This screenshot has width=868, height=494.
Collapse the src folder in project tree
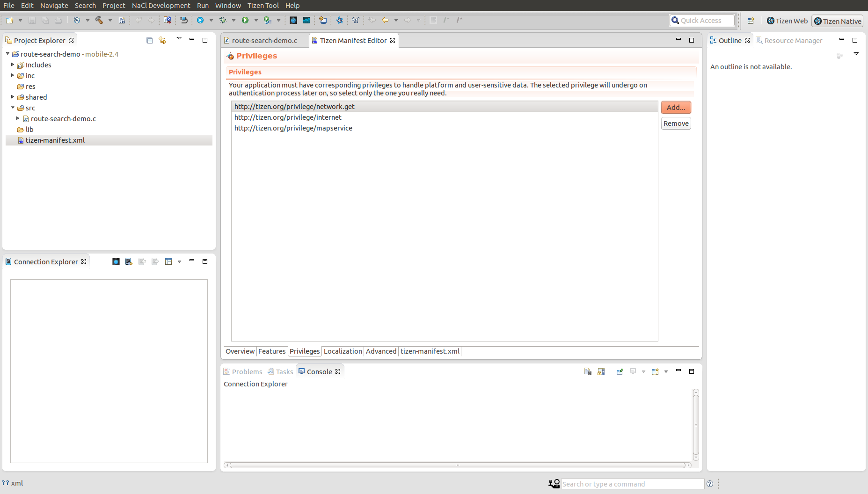(13, 108)
